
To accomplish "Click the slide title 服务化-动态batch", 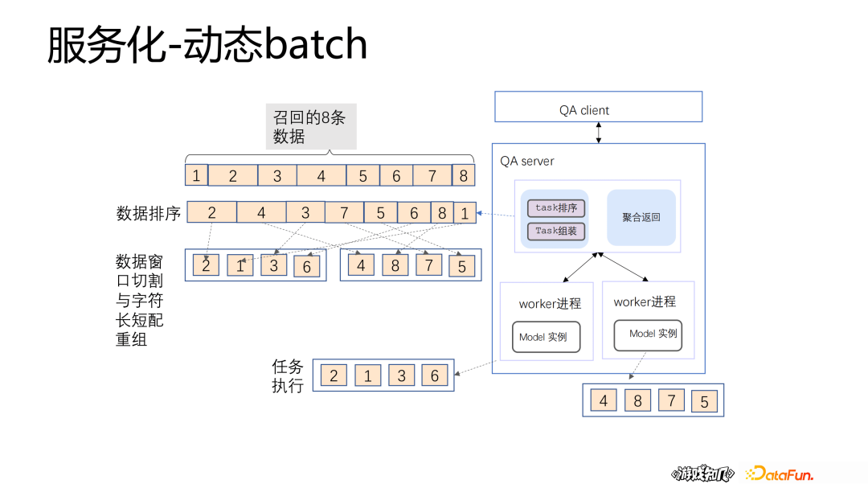I will coord(207,43).
